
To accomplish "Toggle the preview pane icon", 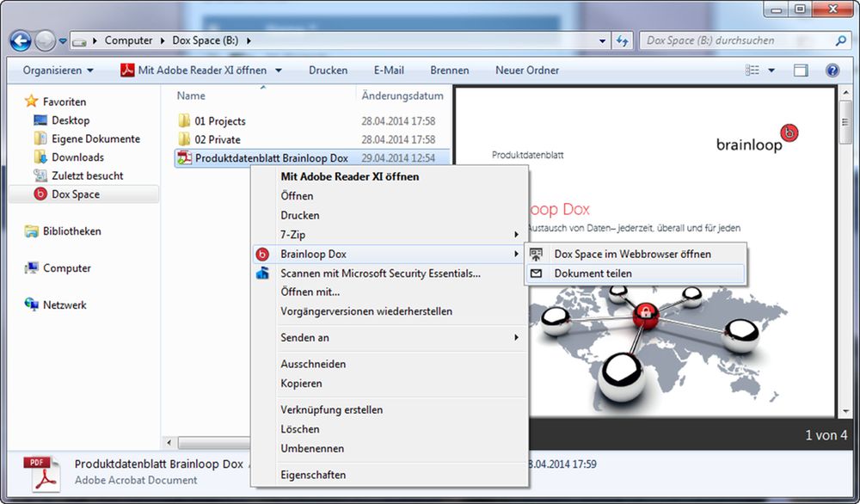I will click(800, 70).
